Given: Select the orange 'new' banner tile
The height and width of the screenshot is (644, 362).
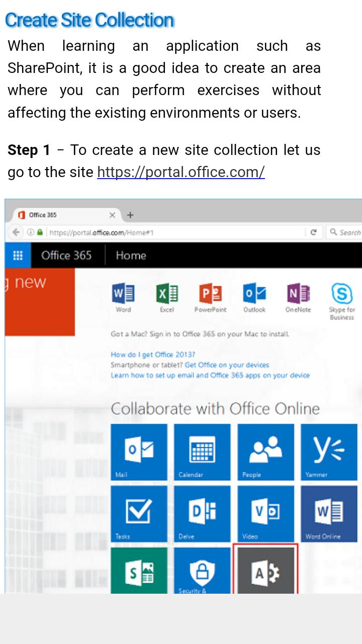Looking at the screenshot, I should pos(40,301).
